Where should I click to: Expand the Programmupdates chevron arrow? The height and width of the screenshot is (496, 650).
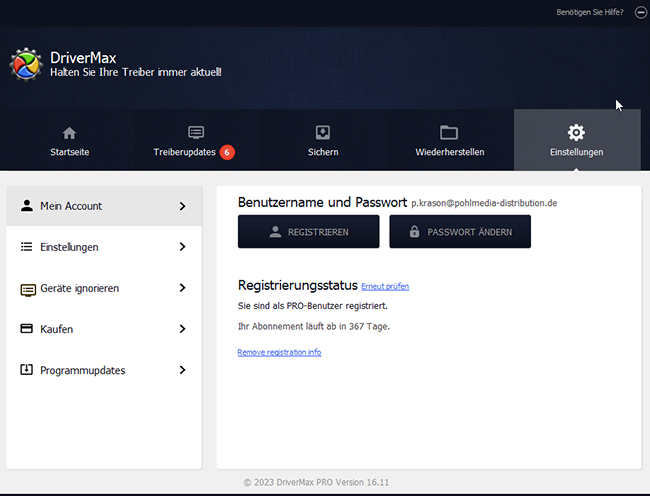[182, 370]
